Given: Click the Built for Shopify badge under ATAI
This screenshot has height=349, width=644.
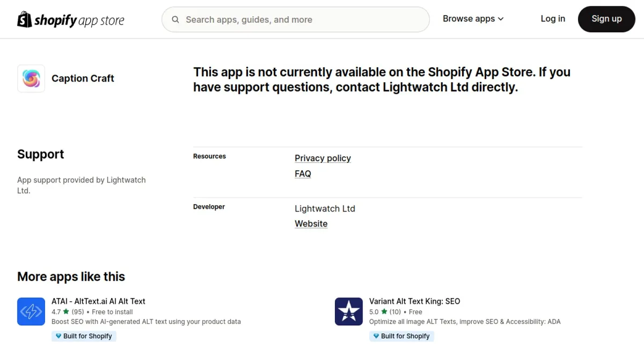Looking at the screenshot, I should [84, 336].
